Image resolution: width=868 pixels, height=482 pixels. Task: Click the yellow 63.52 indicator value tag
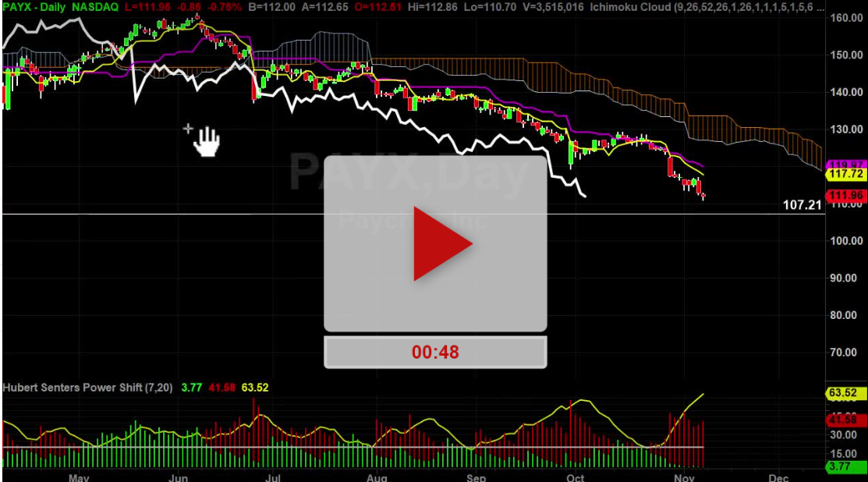click(x=845, y=393)
